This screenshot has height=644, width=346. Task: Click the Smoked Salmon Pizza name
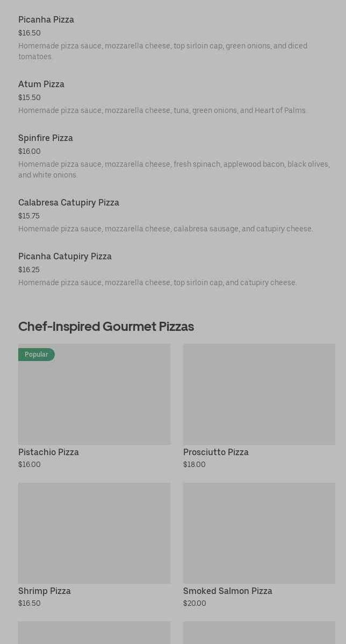[227, 591]
